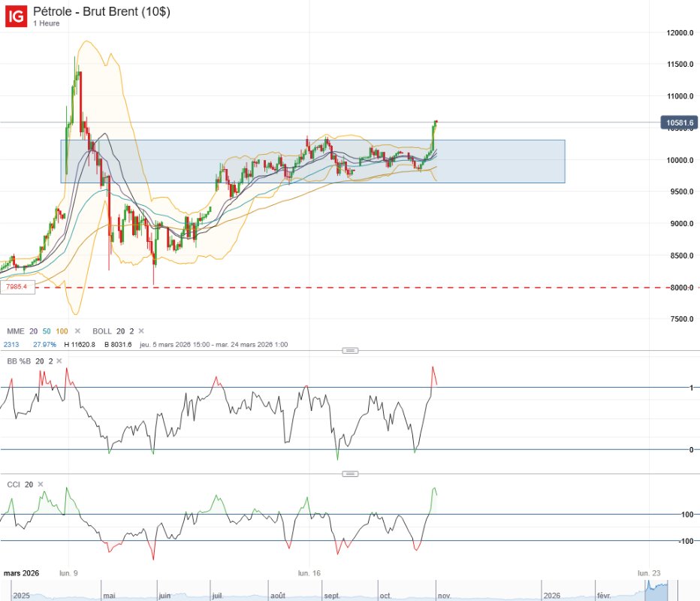
Task: Select the MME 100 period value
Action: (x=62, y=331)
